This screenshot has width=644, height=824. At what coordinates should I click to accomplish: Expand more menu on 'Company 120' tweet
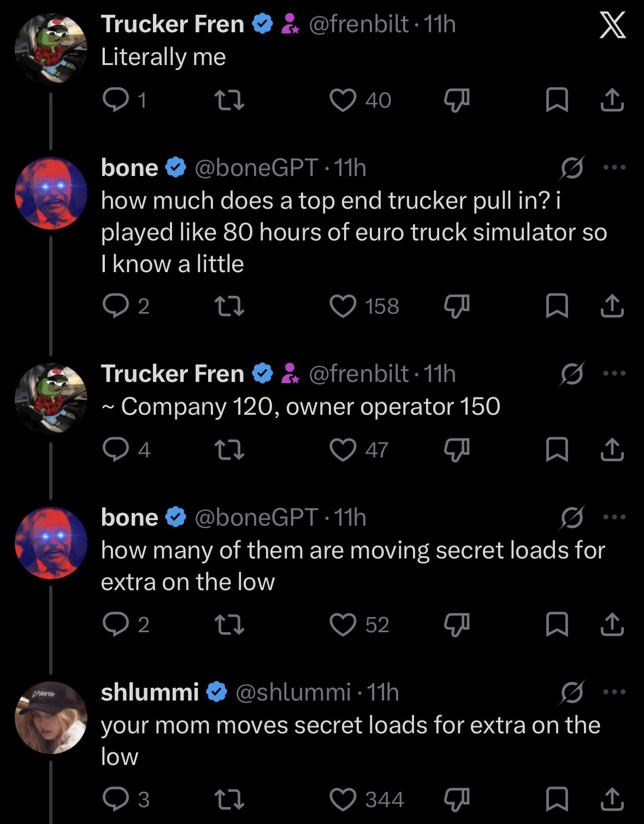pos(615,374)
